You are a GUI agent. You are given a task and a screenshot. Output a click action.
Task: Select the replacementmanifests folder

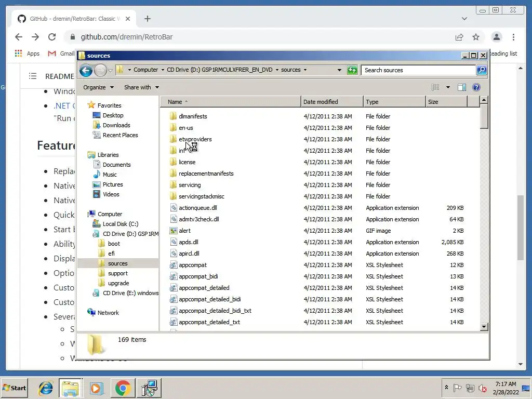coord(206,174)
